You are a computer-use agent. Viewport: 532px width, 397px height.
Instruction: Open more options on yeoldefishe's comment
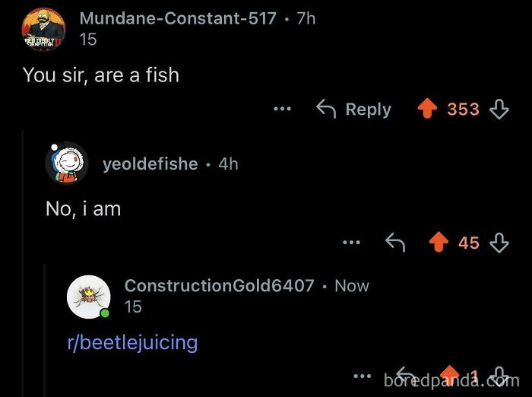click(350, 243)
